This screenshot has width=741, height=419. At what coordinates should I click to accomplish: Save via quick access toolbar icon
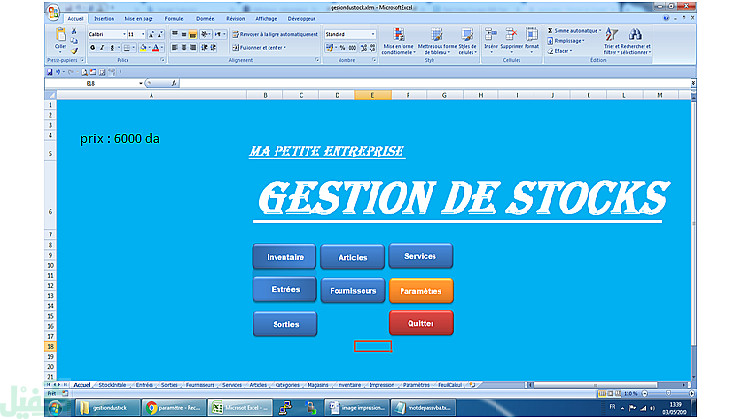[x=50, y=72]
